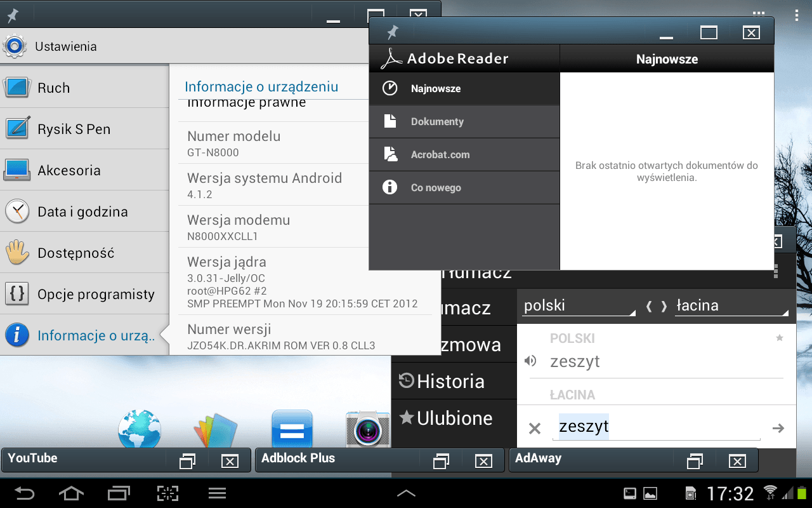Pin the Ustawienia window
812x508 pixels.
coord(12,15)
